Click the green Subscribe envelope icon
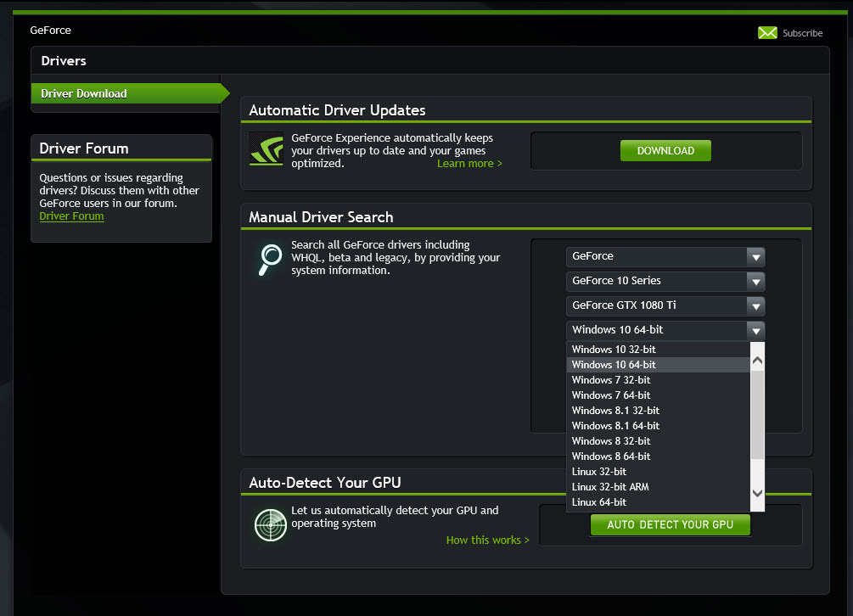Screen dimensions: 853x616 (x=766, y=32)
